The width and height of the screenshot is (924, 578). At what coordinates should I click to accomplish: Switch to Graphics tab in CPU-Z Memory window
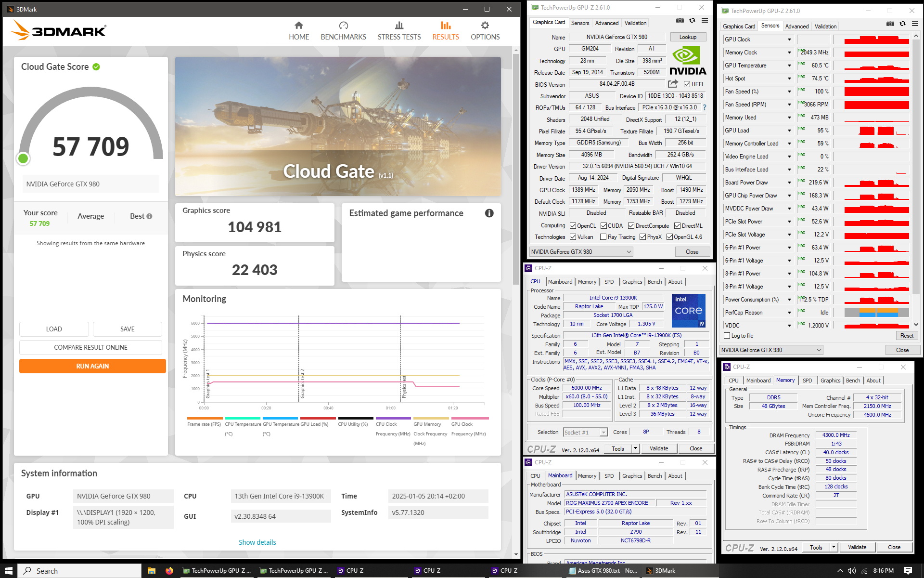[830, 381]
